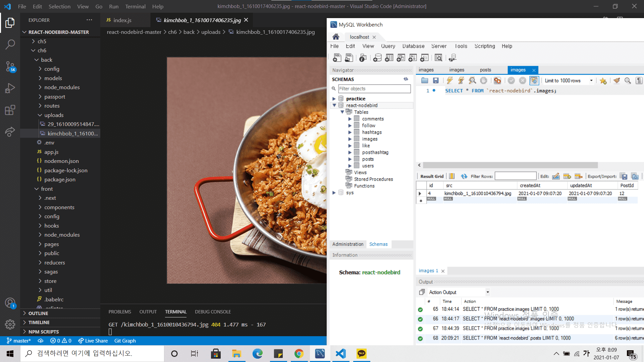Expand the practice schema
Image resolution: width=644 pixels, height=362 pixels.
click(334, 99)
